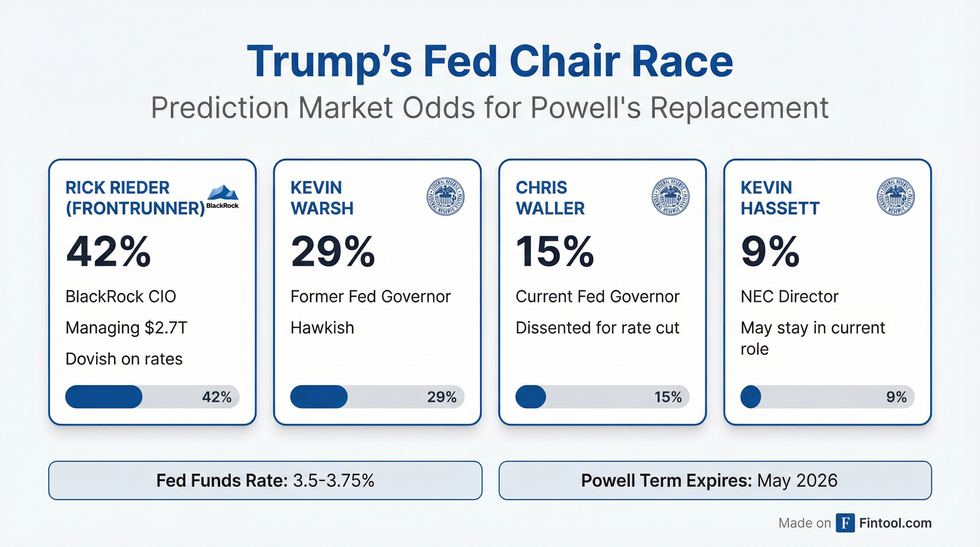
Task: Click Kevin Warsh's 29% progress bar
Action: [377, 397]
